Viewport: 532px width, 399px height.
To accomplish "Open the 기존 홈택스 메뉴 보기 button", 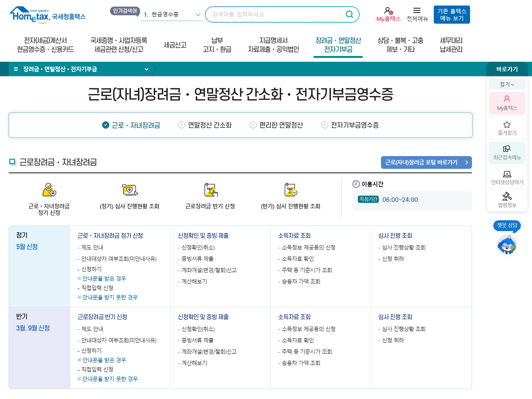I will tap(452, 14).
